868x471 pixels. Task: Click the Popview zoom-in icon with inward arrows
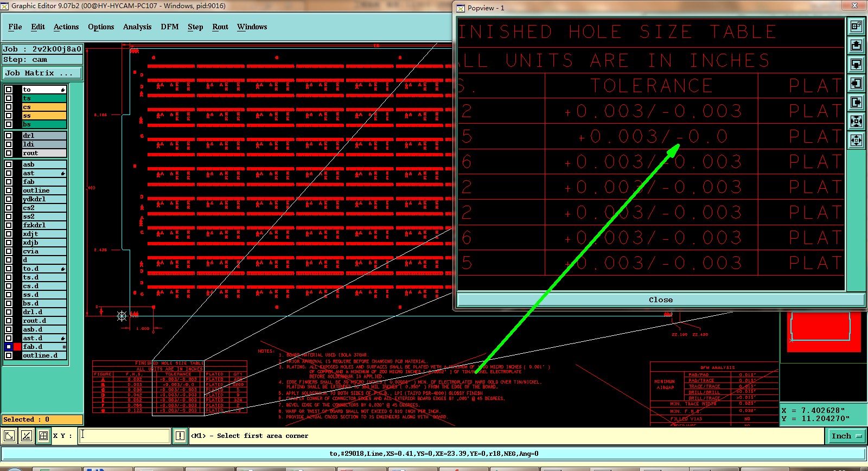[856, 121]
